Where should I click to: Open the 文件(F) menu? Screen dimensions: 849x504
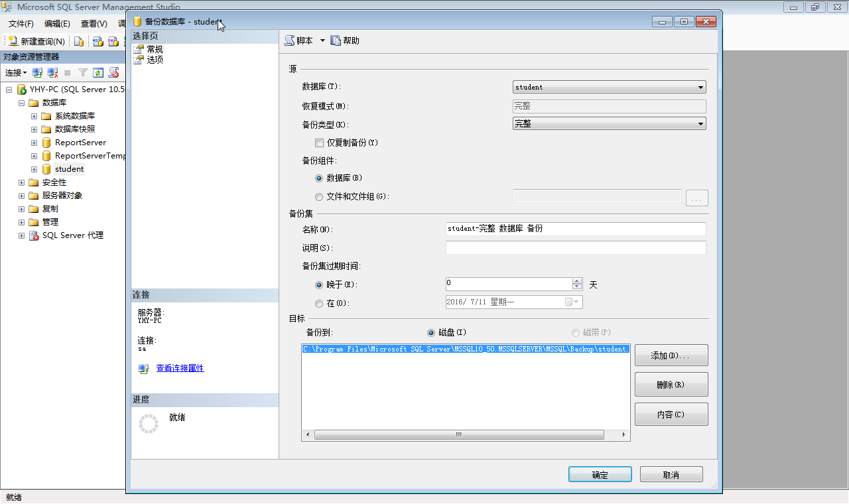21,23
